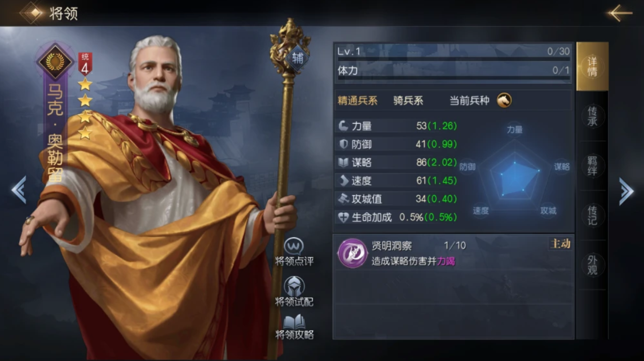Show previous commander with left chevron
Image resolution: width=644 pixels, height=361 pixels.
pyautogui.click(x=19, y=190)
